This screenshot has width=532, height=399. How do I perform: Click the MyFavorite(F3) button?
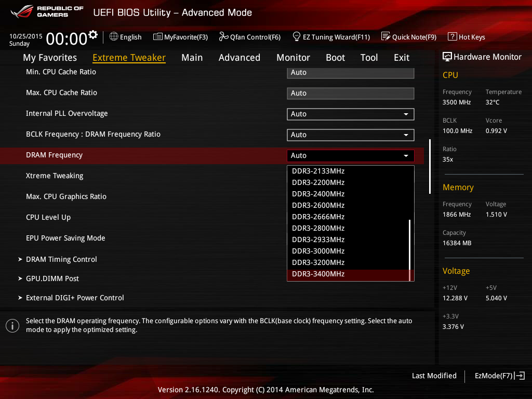click(180, 37)
